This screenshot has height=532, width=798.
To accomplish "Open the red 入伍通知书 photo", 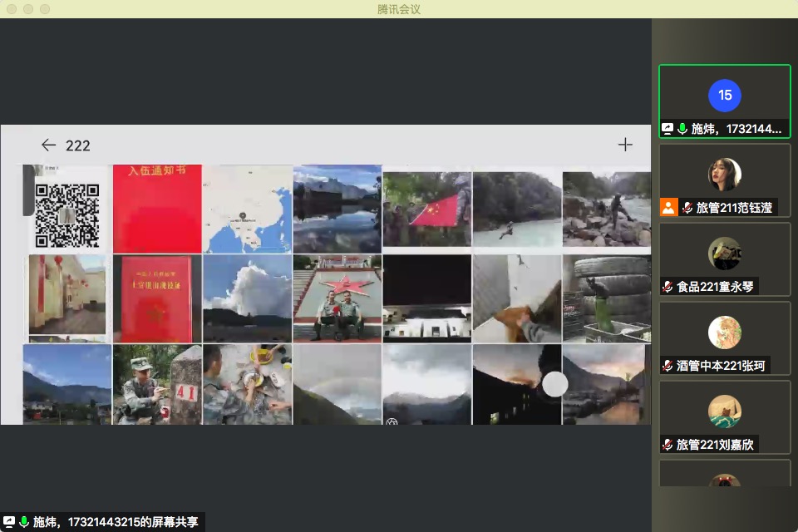I will tap(157, 209).
